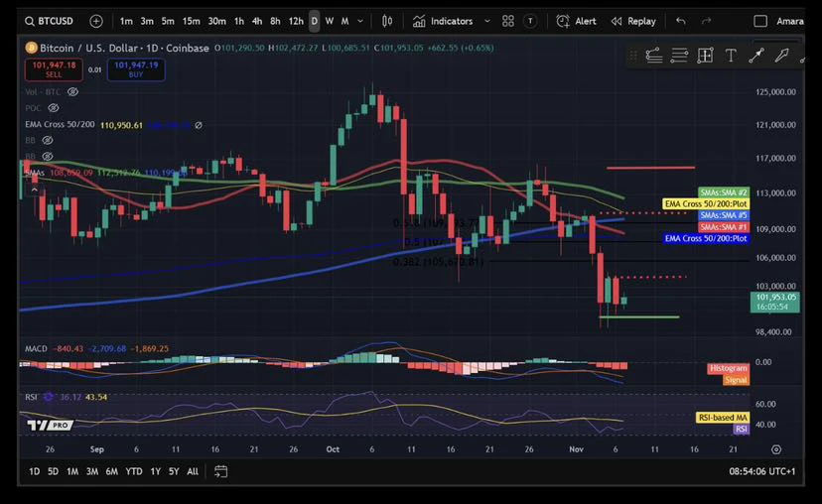Toggle visibility of POC indicator
The height and width of the screenshot is (504, 822).
pos(53,108)
